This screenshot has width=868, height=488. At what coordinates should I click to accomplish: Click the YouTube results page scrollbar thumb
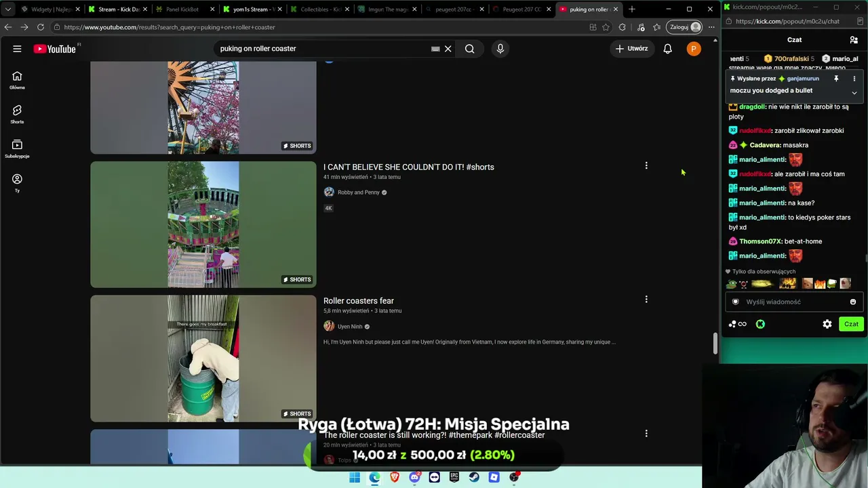click(715, 344)
